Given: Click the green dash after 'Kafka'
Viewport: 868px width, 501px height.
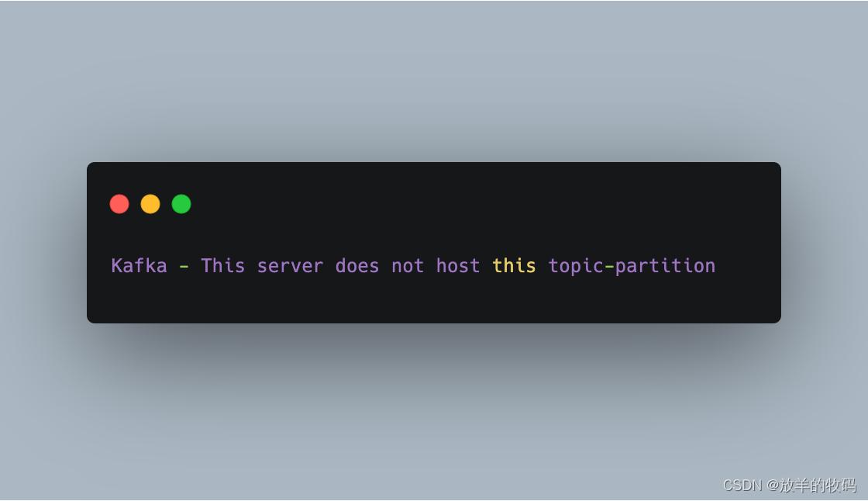Looking at the screenshot, I should coord(184,267).
